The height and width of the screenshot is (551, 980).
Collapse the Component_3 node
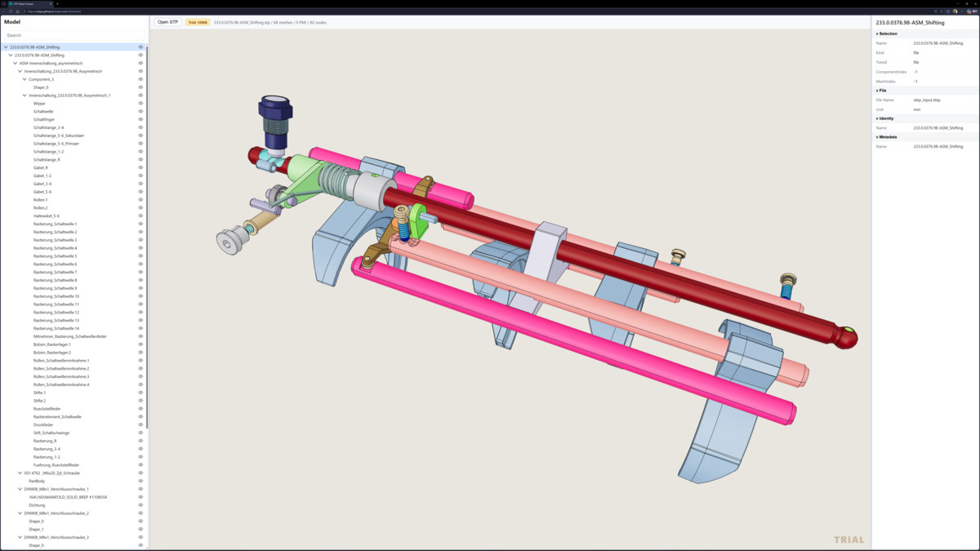[x=24, y=79]
